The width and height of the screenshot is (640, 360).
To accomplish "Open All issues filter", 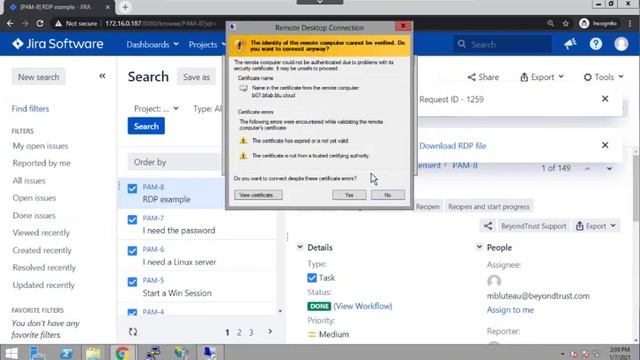I will coord(29,180).
